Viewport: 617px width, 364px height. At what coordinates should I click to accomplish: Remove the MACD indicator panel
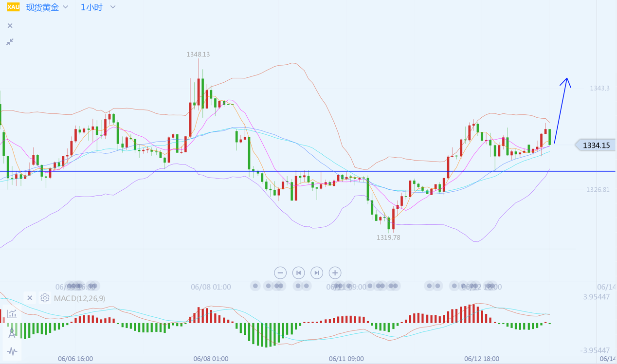(x=30, y=298)
